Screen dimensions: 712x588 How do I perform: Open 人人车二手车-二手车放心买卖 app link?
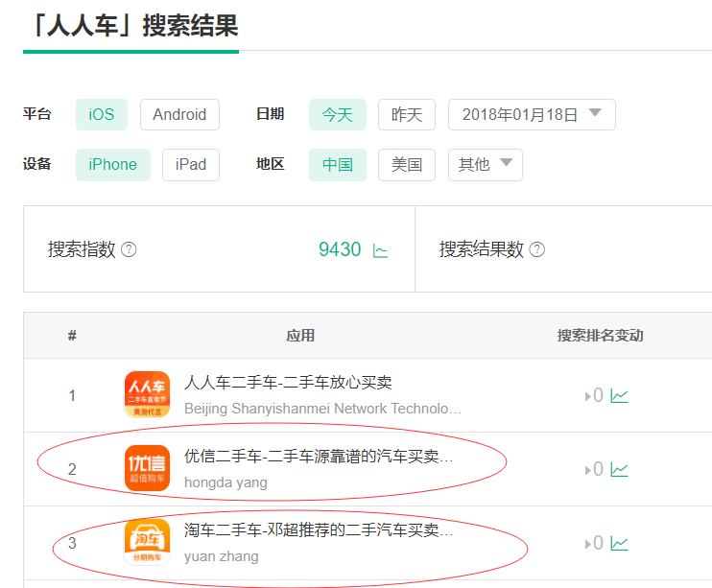(288, 383)
